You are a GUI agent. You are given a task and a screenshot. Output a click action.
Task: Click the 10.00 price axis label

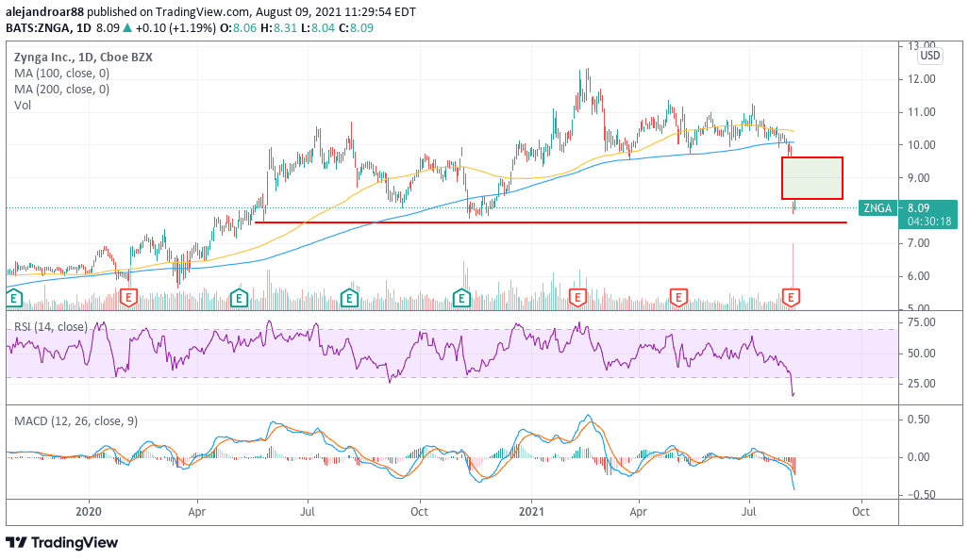point(922,145)
